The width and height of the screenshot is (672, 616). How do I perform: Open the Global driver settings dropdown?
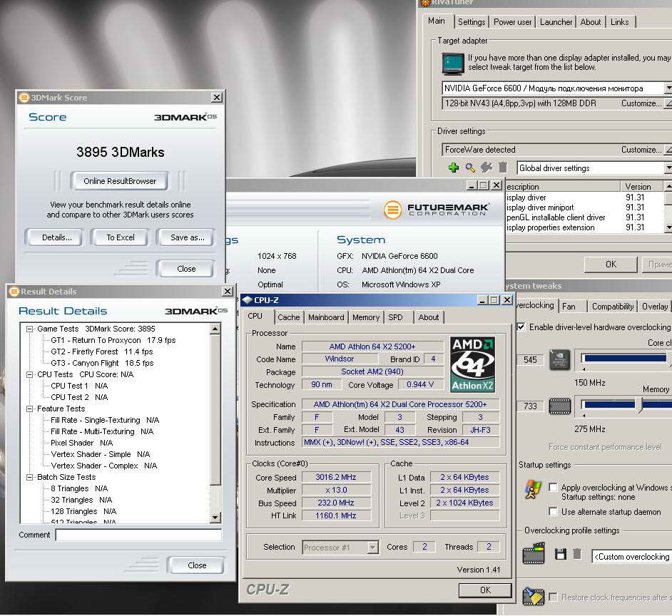(x=668, y=168)
